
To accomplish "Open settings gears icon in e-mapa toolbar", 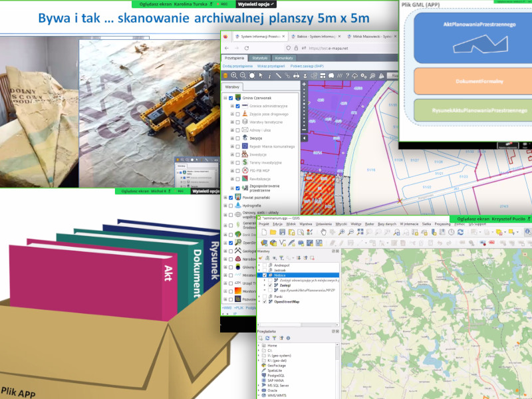I will (363, 76).
